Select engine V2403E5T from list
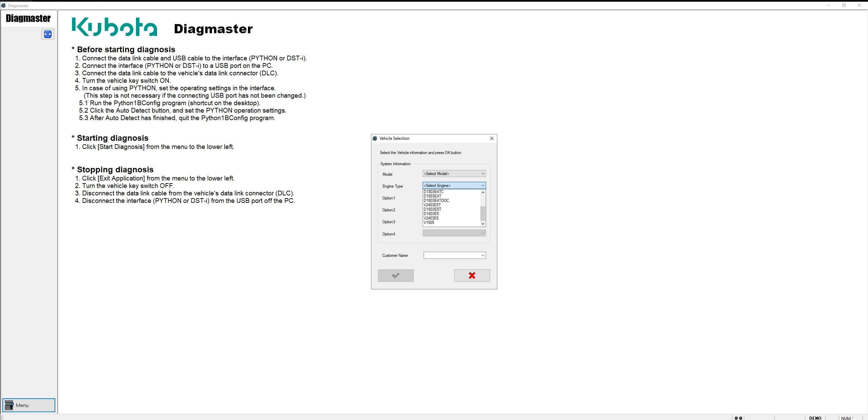The width and height of the screenshot is (868, 420). point(451,205)
